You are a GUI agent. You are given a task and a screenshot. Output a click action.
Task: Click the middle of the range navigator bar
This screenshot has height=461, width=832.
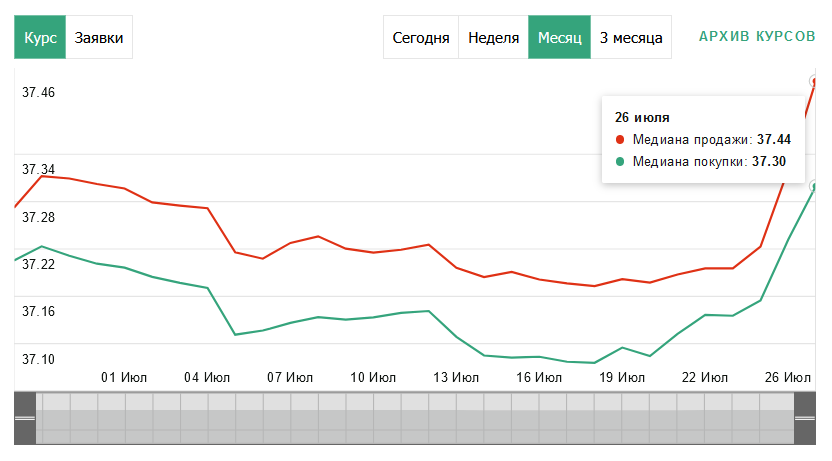coord(415,418)
